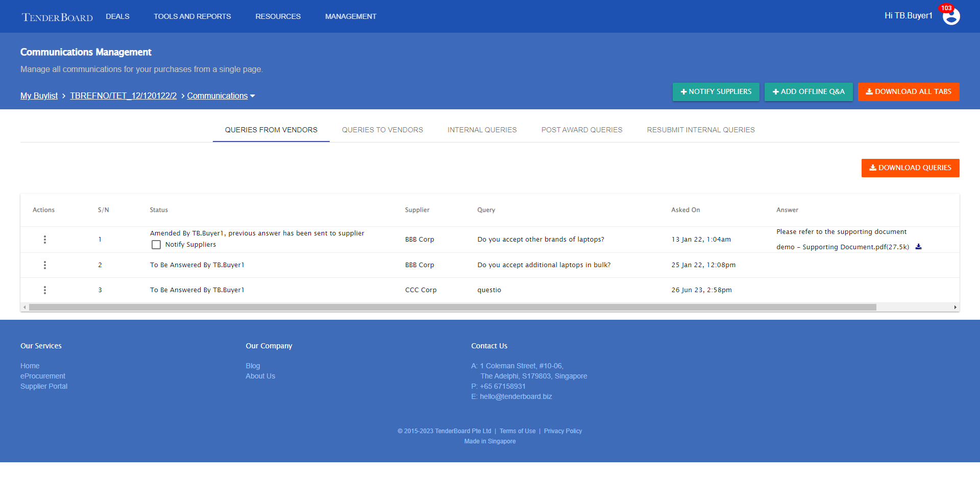Open Post Award Queries tab
The width and height of the screenshot is (980, 497).
click(x=582, y=130)
